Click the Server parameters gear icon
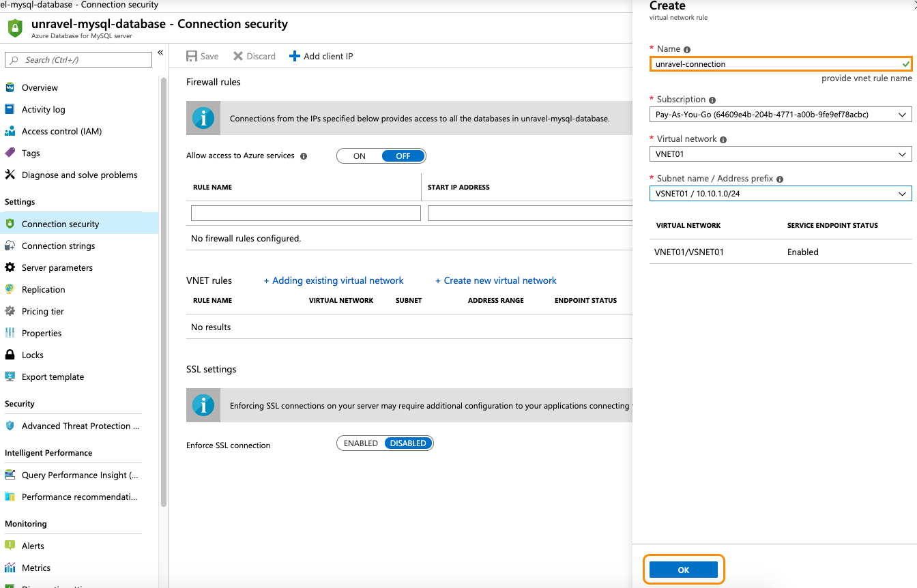Viewport: 917px width, 588px height. [x=10, y=267]
